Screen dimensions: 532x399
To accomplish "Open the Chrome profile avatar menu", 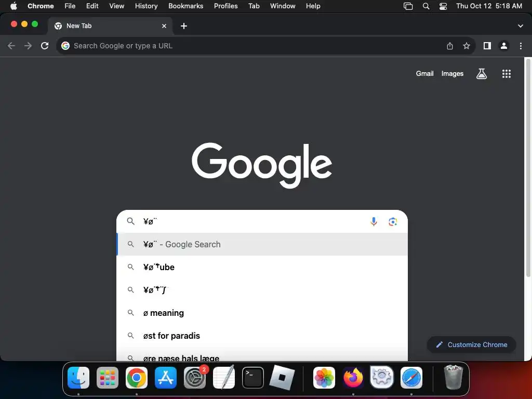I will (504, 46).
